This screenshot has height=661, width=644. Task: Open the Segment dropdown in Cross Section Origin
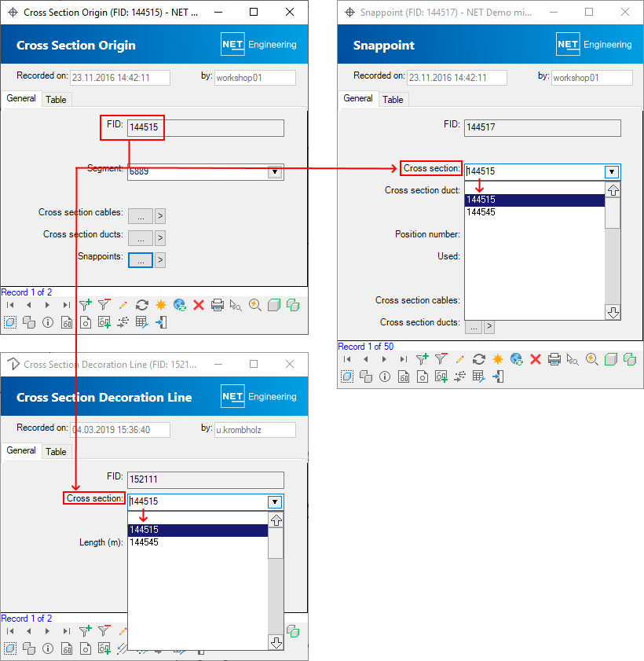(274, 172)
